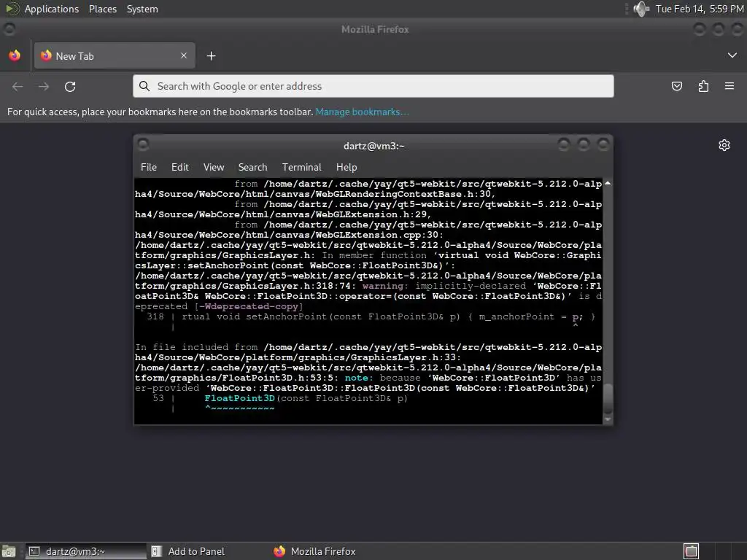Open the list all tabs chevron
This screenshot has width=747, height=560.
[732, 55]
